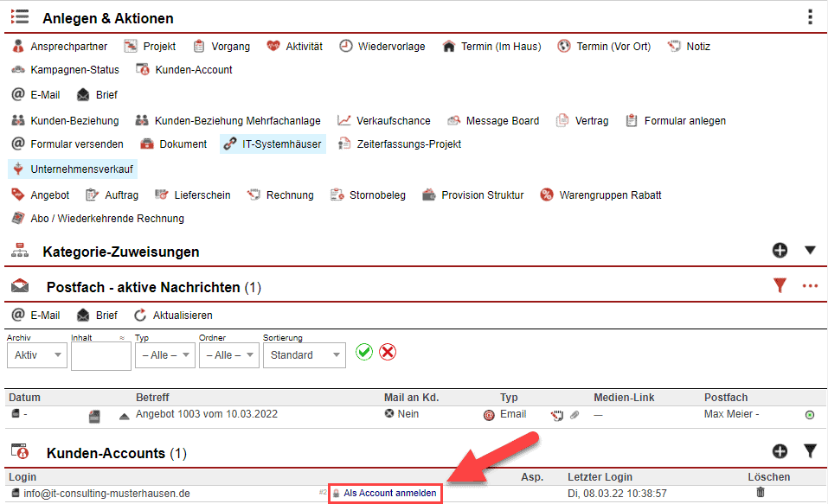Add a new Kunden-Account with plus icon
The width and height of the screenshot is (828, 504).
click(780, 451)
